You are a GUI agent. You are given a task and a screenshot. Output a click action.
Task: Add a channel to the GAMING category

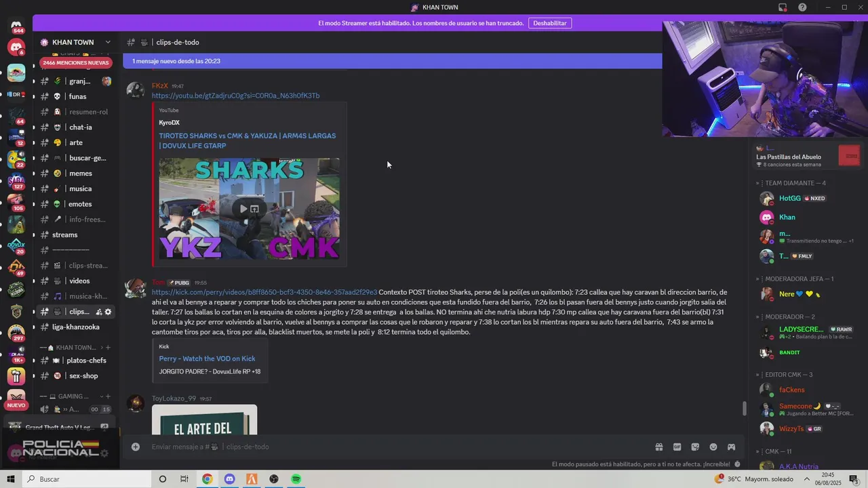point(108,396)
